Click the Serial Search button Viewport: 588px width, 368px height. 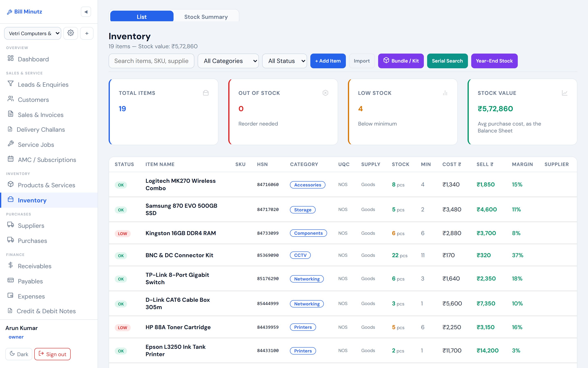(x=447, y=61)
